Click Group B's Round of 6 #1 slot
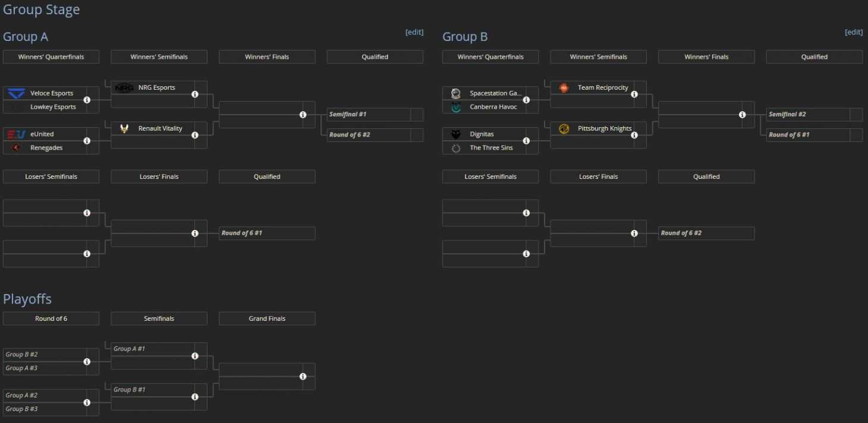868x423 pixels. click(814, 135)
